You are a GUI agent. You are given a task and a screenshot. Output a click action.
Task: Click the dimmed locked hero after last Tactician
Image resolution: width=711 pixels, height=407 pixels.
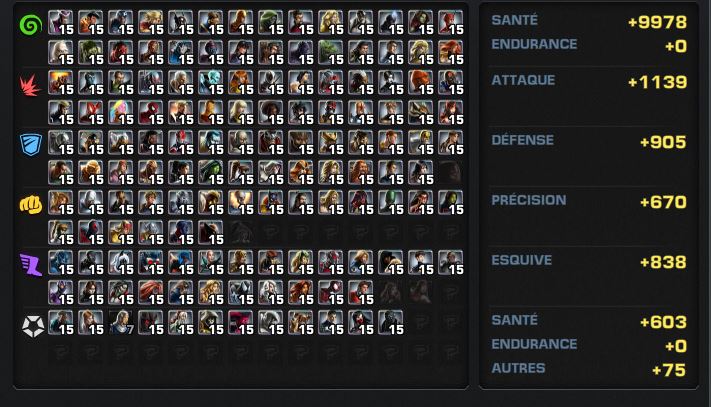click(x=451, y=172)
